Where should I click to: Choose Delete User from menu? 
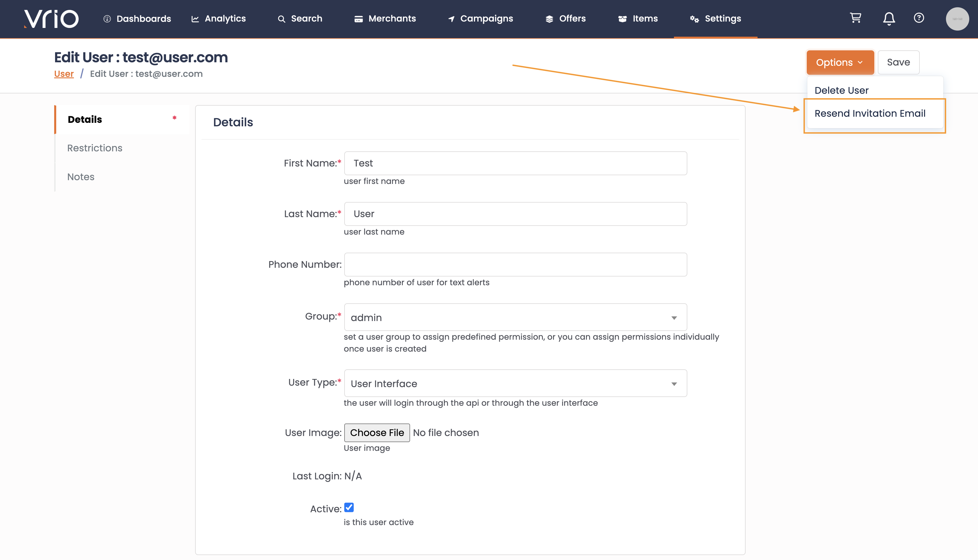coord(841,91)
